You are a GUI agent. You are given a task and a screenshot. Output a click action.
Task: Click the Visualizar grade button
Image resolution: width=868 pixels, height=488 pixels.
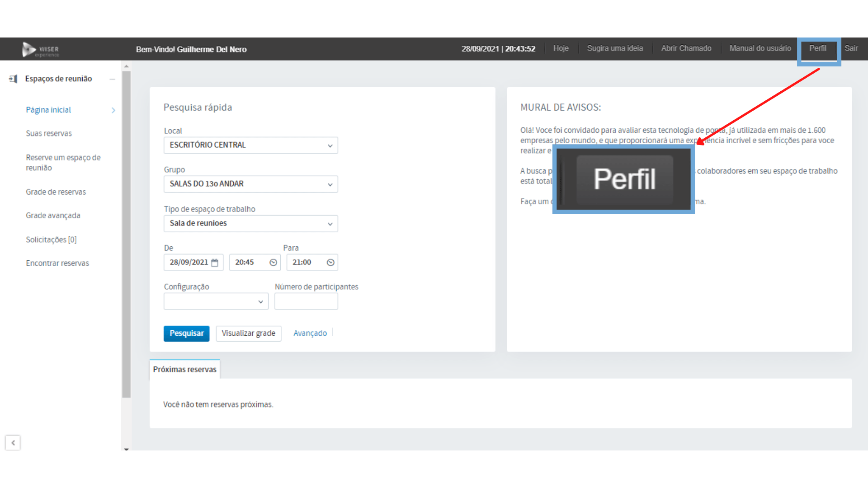coord(248,333)
